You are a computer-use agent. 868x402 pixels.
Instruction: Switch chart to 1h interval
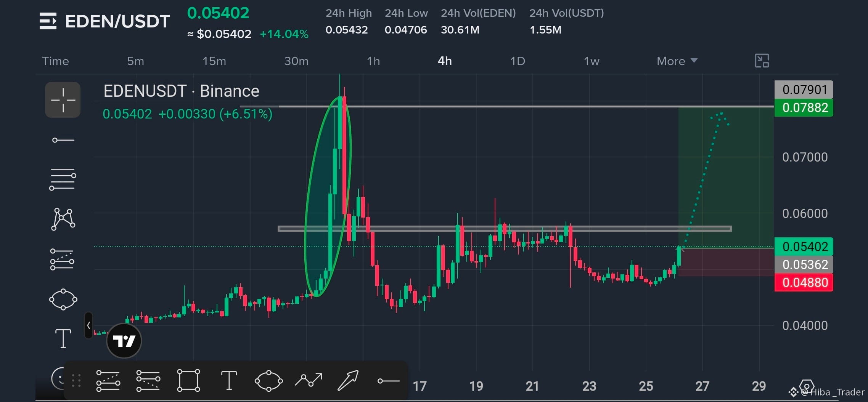click(x=373, y=61)
